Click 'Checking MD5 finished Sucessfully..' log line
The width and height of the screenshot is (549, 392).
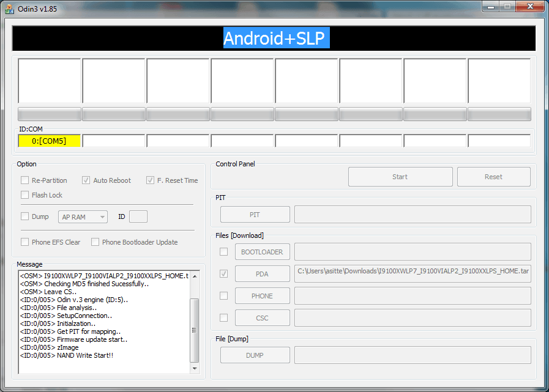pos(84,284)
